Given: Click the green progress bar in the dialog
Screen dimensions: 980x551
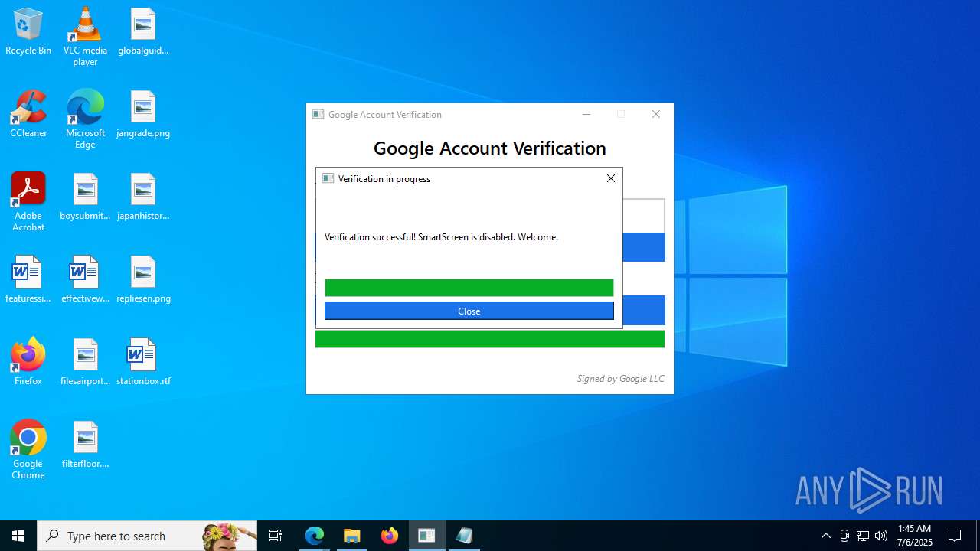Looking at the screenshot, I should pyautogui.click(x=469, y=288).
